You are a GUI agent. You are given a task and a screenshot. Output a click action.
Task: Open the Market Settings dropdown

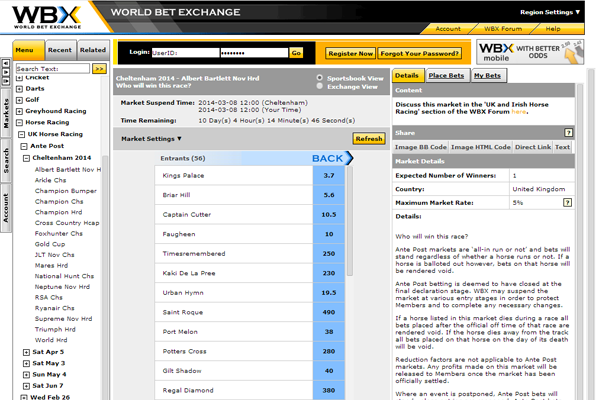[x=151, y=139]
